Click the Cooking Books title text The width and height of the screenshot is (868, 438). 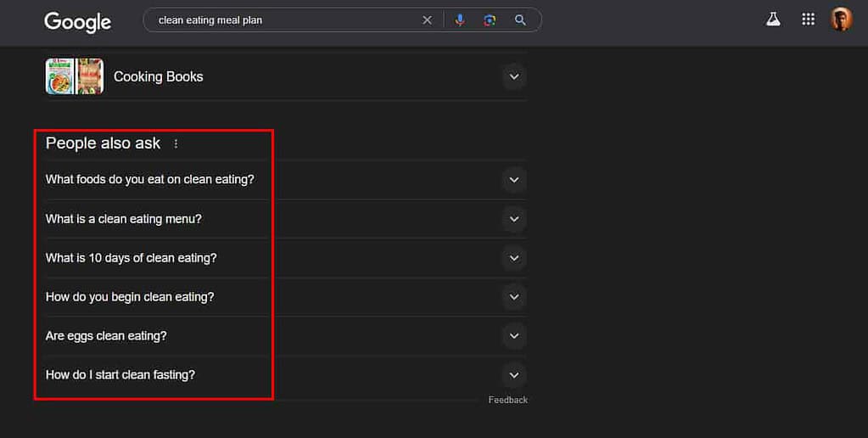coord(159,76)
